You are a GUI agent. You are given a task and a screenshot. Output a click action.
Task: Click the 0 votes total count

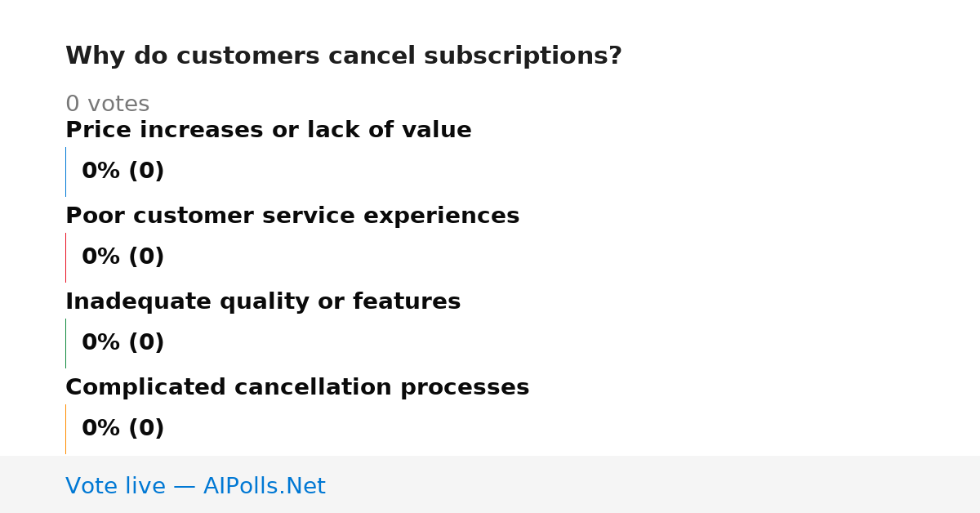click(107, 105)
